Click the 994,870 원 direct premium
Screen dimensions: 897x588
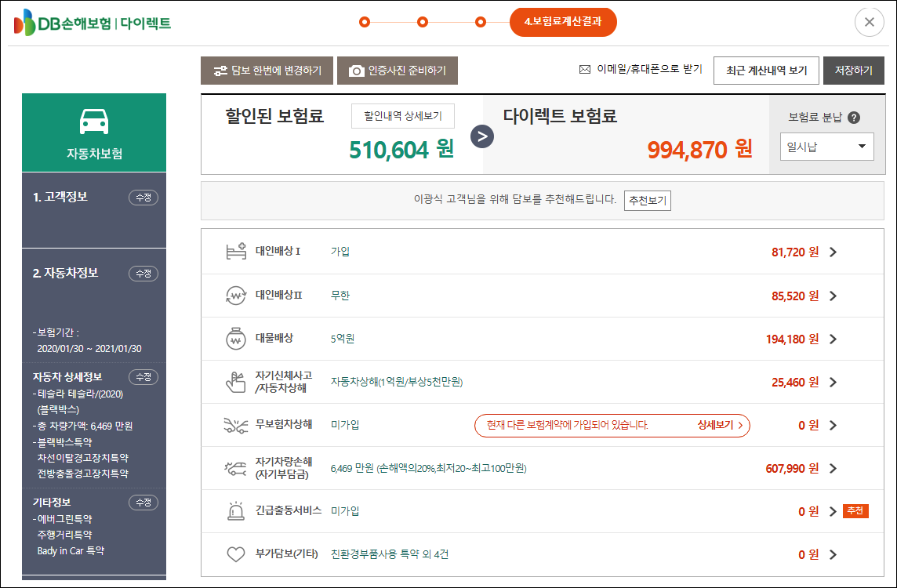pyautogui.click(x=699, y=150)
